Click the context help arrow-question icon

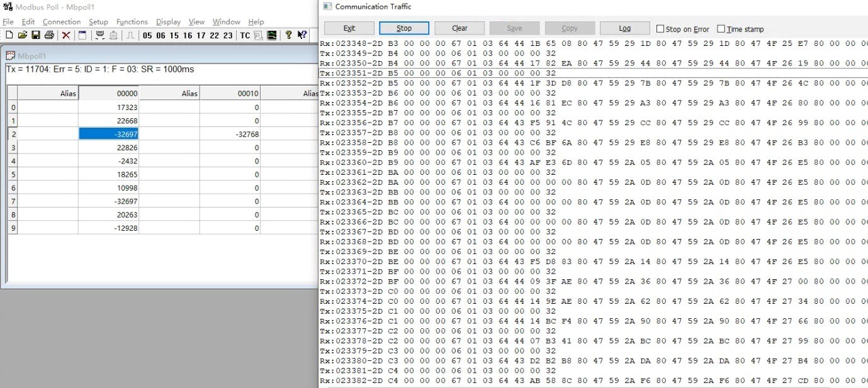302,35
